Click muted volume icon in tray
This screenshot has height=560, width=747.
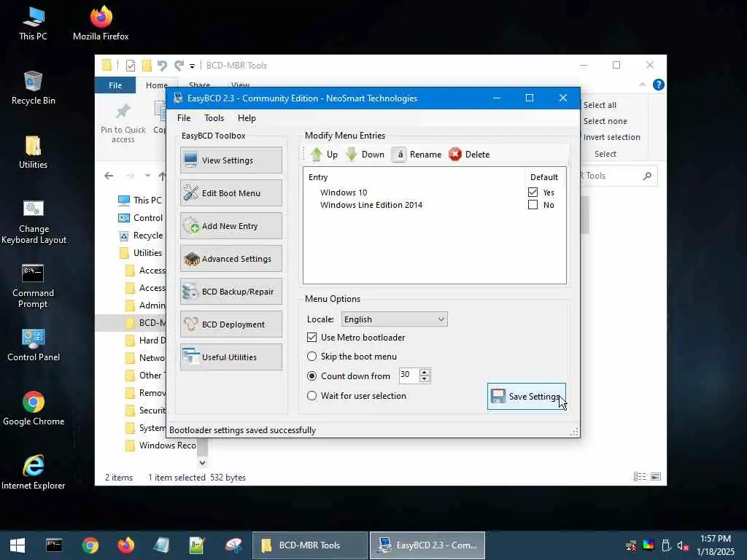pos(683,545)
